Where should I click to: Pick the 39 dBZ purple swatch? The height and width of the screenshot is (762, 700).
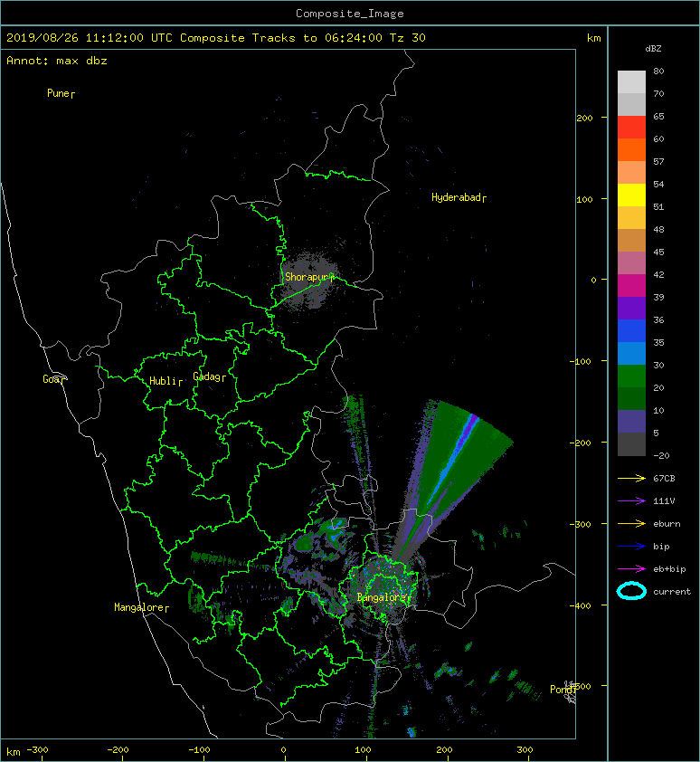tap(631, 308)
